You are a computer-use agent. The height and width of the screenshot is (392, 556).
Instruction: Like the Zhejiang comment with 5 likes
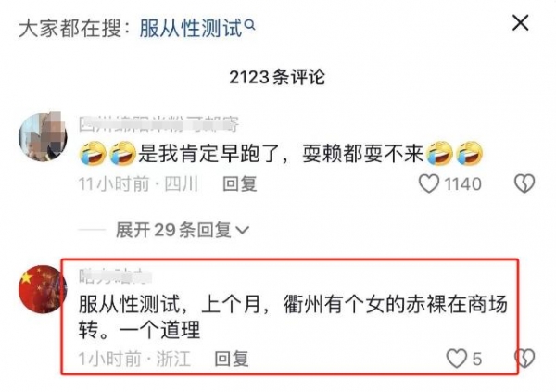pyautogui.click(x=456, y=359)
